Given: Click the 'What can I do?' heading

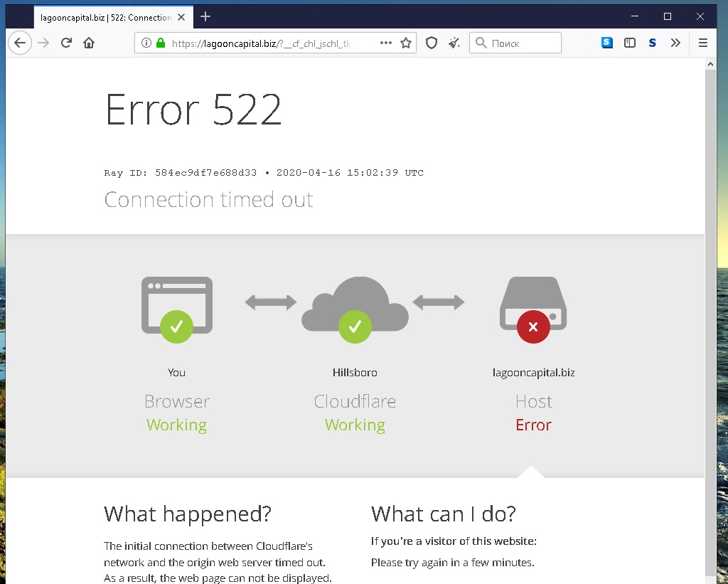Looking at the screenshot, I should [x=444, y=514].
